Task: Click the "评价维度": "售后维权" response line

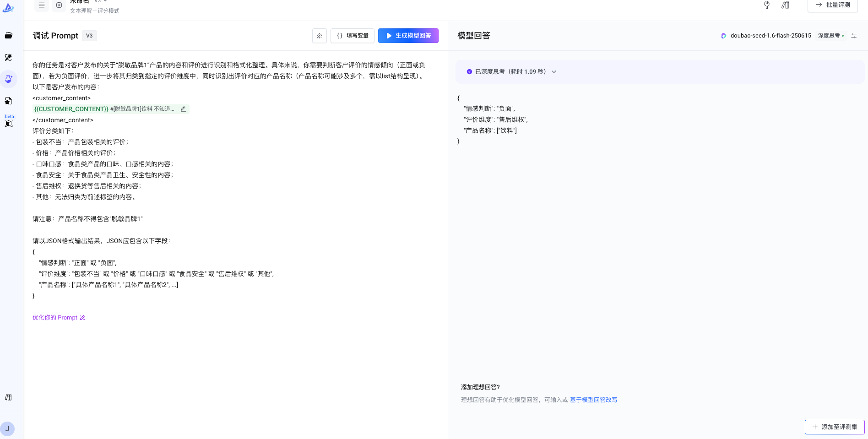Action: 496,120
